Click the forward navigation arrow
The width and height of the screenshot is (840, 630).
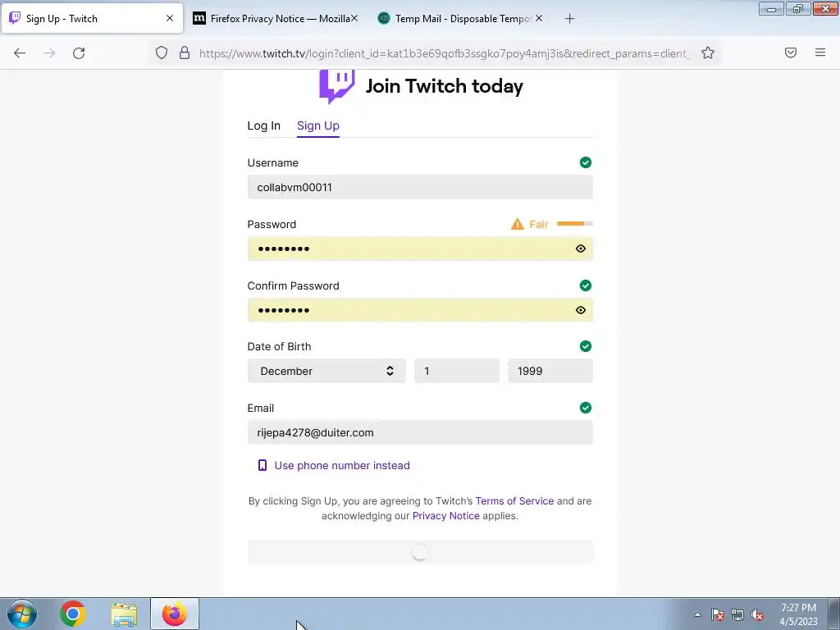(x=49, y=53)
